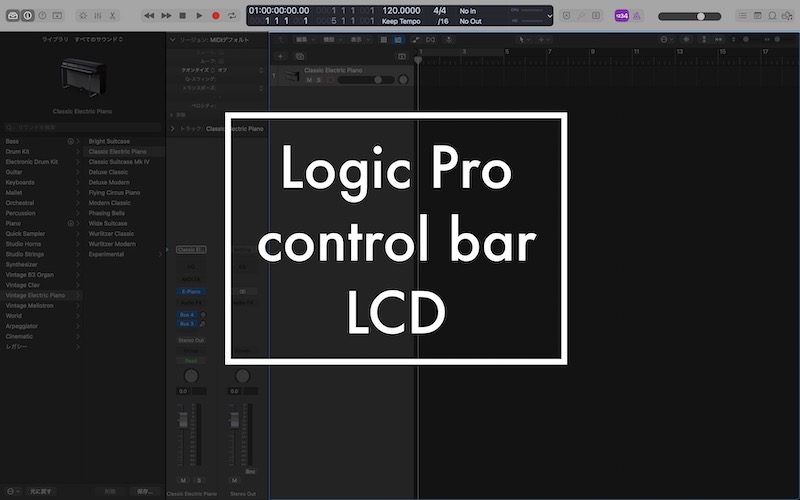Toggle the highlighted blue view button
Image resolution: width=800 pixels, height=500 pixels.
click(398, 39)
